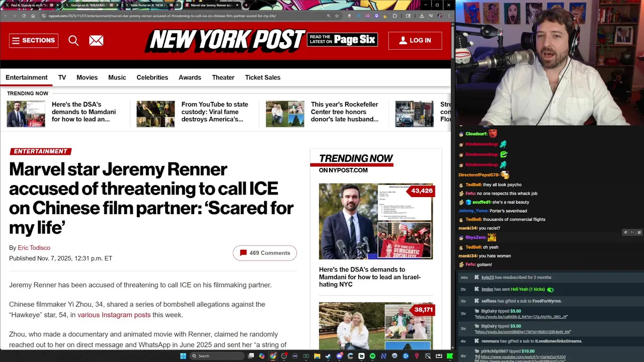Image resolution: width=644 pixels, height=362 pixels.
Task: Click the search magnifier icon in header
Action: click(x=73, y=41)
